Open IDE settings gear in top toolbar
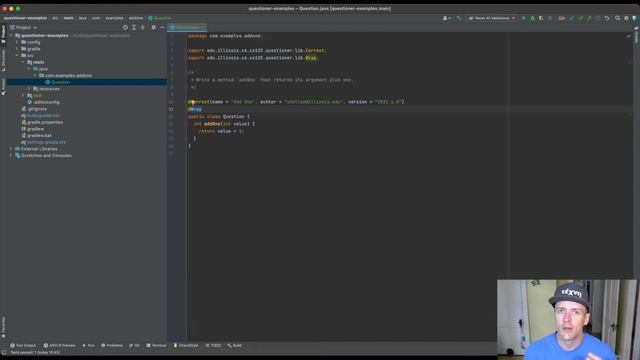The image size is (640, 360). click(626, 18)
